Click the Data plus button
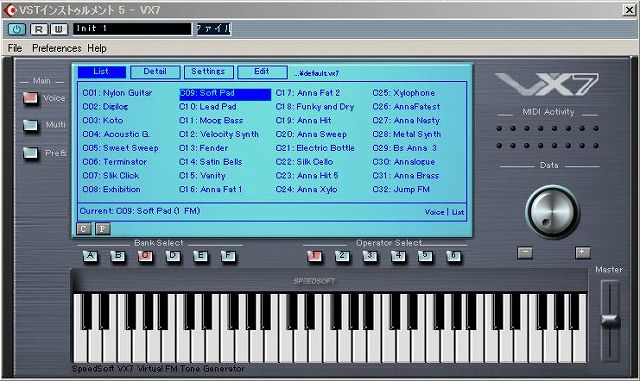Viewport: 640px width, 381px height. click(x=582, y=253)
